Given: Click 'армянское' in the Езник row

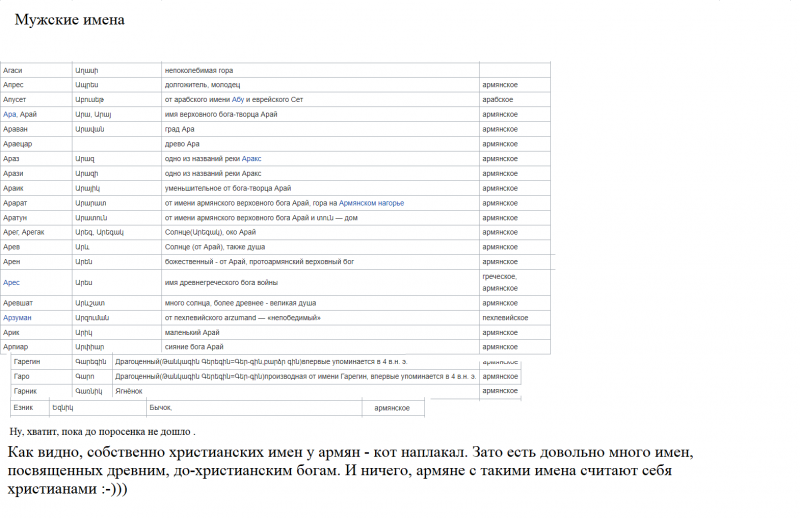Looking at the screenshot, I should tap(392, 408).
